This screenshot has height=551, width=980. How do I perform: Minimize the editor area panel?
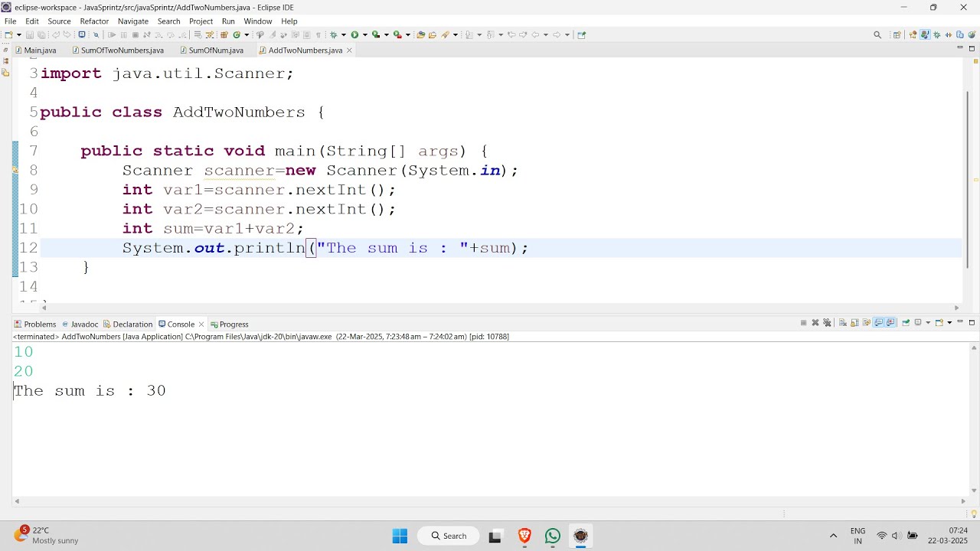pos(960,48)
